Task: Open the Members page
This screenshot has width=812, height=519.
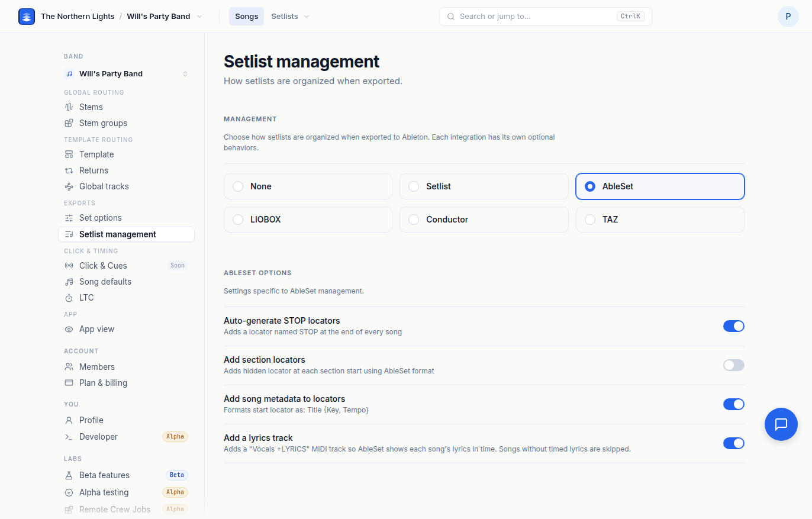Action: (126, 367)
